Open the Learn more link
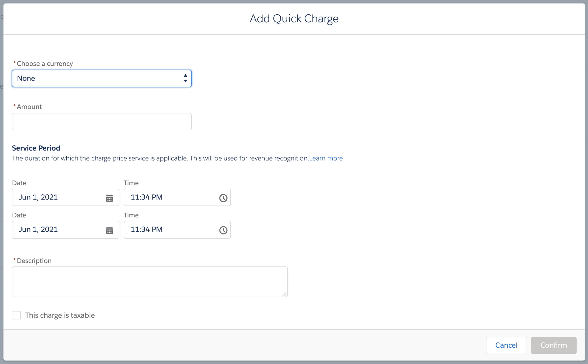The image size is (588, 364). pyautogui.click(x=326, y=158)
